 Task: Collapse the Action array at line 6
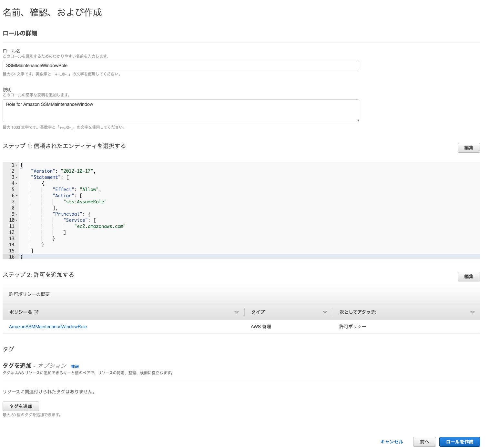[x=16, y=195]
